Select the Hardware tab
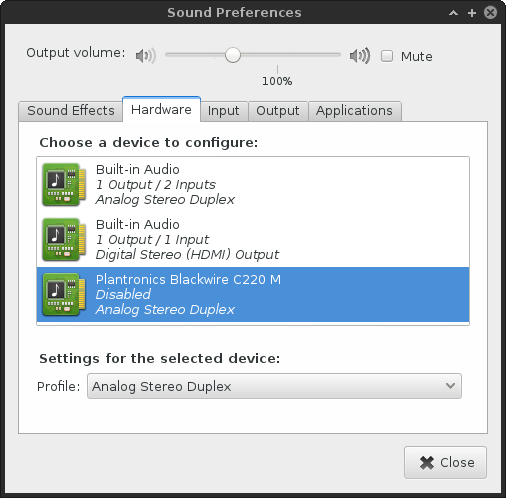Image resolution: width=506 pixels, height=498 pixels. tap(161, 109)
